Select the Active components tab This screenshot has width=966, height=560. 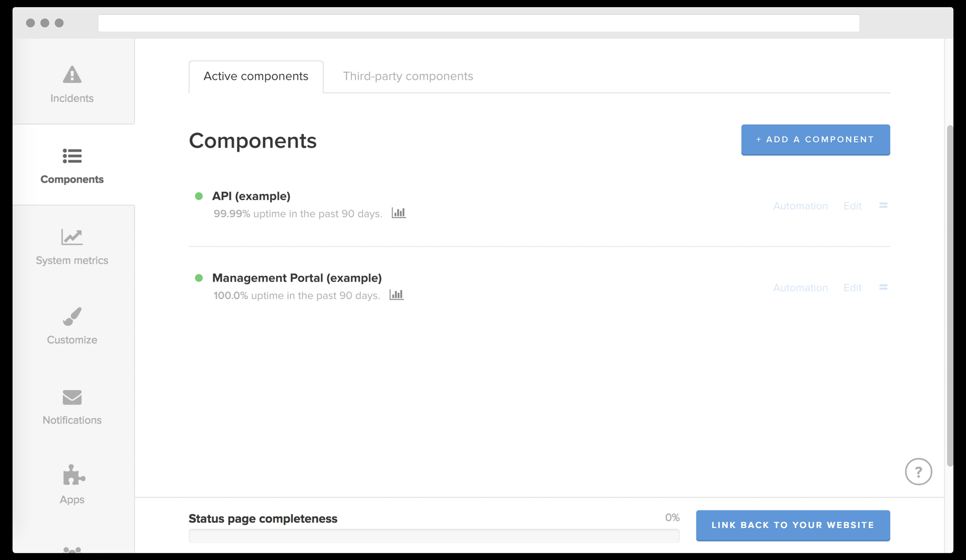pyautogui.click(x=256, y=76)
